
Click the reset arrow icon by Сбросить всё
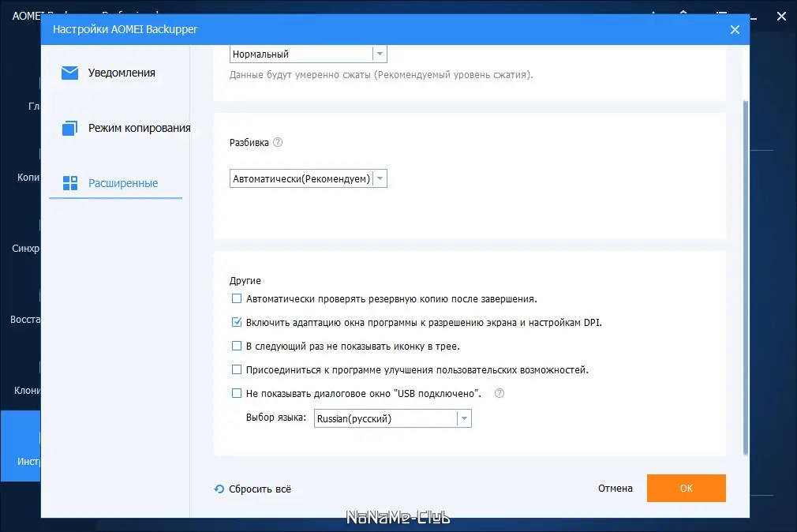click(219, 489)
